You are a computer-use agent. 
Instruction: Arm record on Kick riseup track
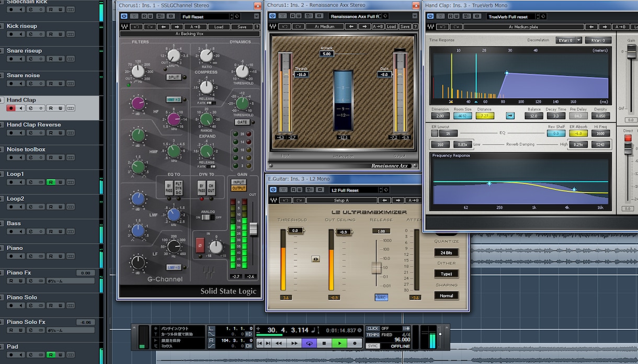[x=11, y=35]
